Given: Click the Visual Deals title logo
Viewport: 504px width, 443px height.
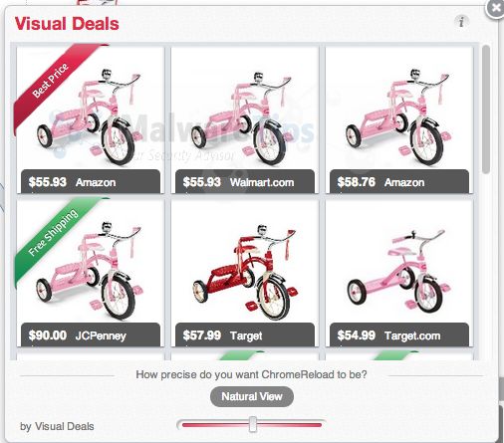Looking at the screenshot, I should pos(67,24).
